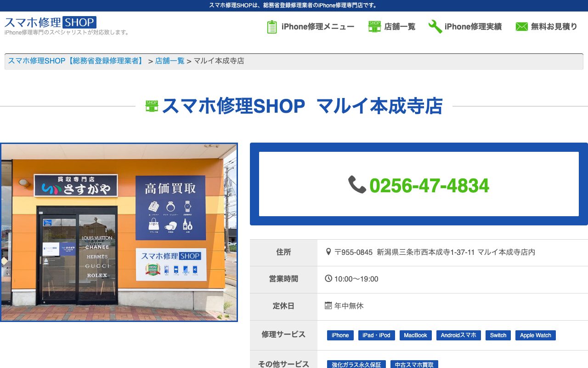Click the 中古スマホ買取 tag

click(414, 364)
